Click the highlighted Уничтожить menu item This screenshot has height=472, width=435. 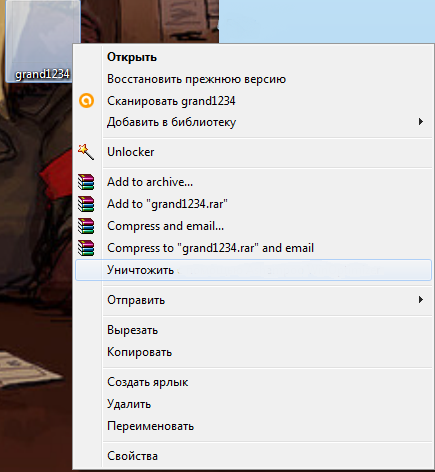(253, 270)
